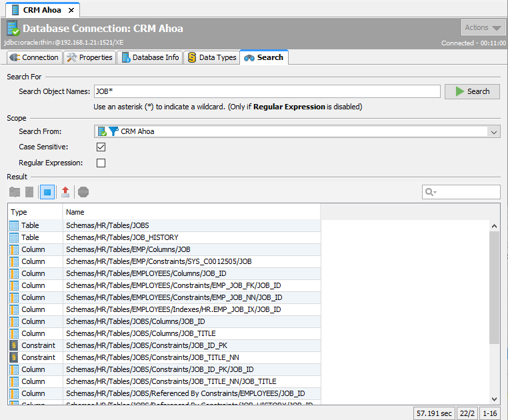This screenshot has width=508, height=420.
Task: Enable the Regular Expression checkbox
Action: [101, 163]
